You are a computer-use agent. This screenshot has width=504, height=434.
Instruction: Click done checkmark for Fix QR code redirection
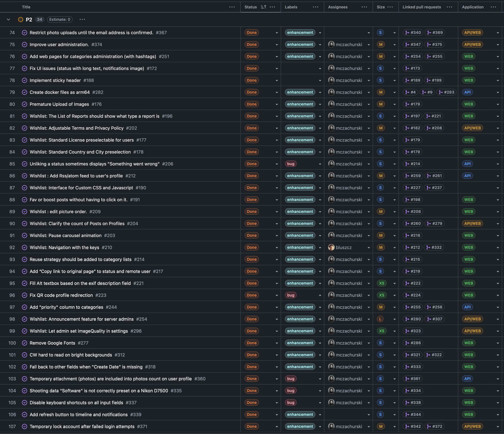coord(24,295)
